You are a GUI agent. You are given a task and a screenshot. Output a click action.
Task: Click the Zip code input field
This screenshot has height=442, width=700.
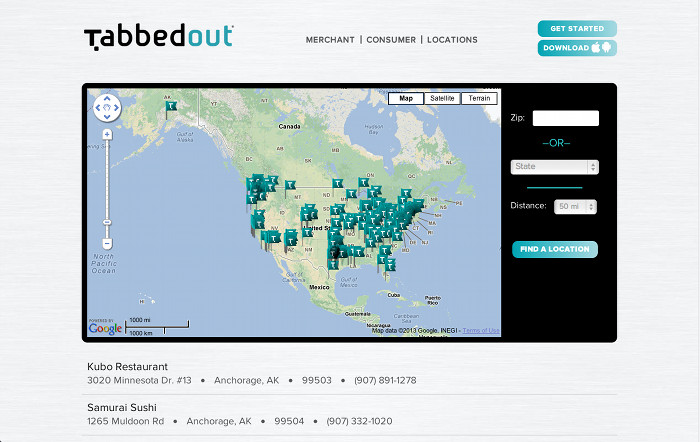[x=565, y=118]
